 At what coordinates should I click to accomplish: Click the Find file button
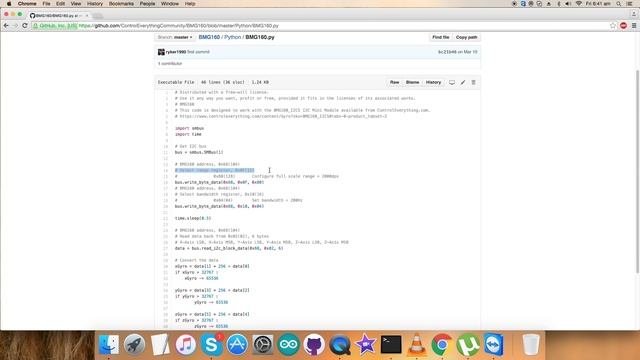[441, 37]
